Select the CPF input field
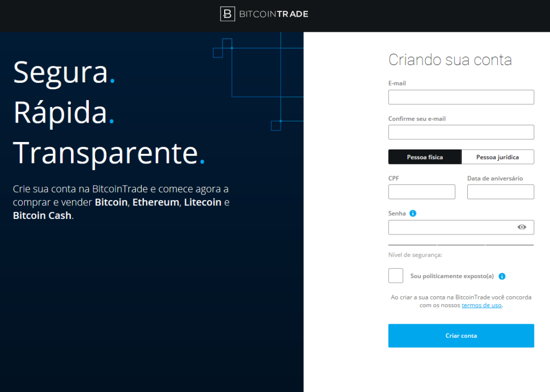This screenshot has width=550, height=392. [422, 192]
